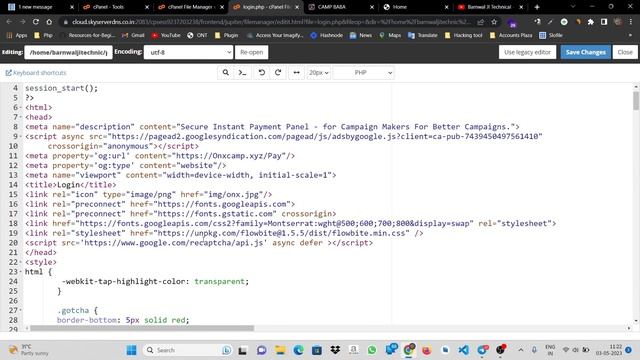Switch to the cPanel - Tools tab

(x=115, y=7)
